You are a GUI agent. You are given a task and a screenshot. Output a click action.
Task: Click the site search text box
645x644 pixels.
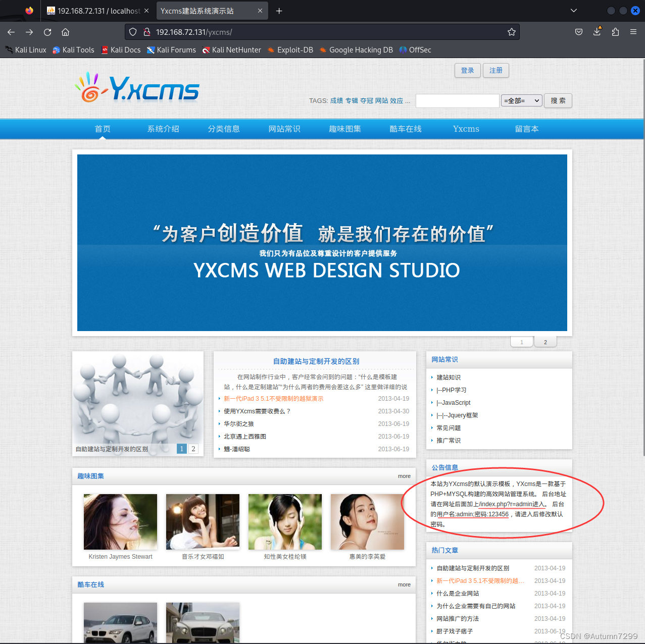458,100
